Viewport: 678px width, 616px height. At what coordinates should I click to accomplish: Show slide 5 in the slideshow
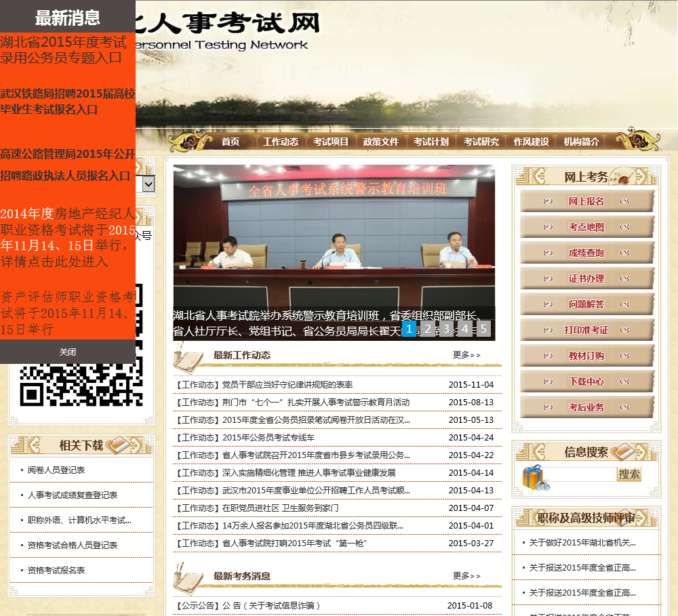click(x=483, y=329)
